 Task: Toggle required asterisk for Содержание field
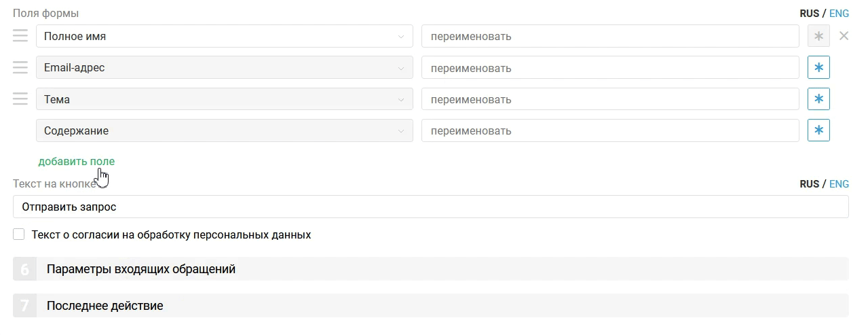[818, 130]
